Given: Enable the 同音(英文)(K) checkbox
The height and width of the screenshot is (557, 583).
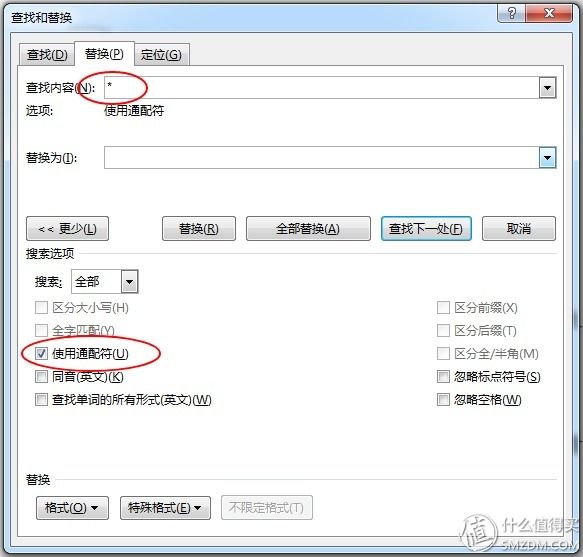Looking at the screenshot, I should pos(41,377).
